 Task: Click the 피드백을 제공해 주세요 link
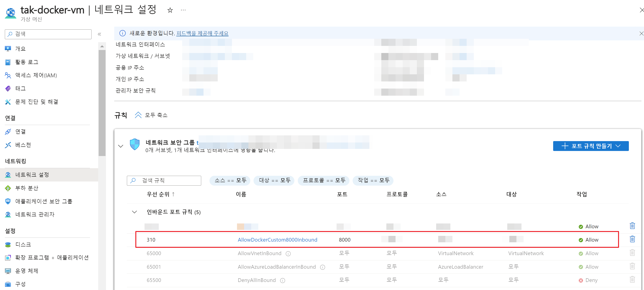point(202,33)
